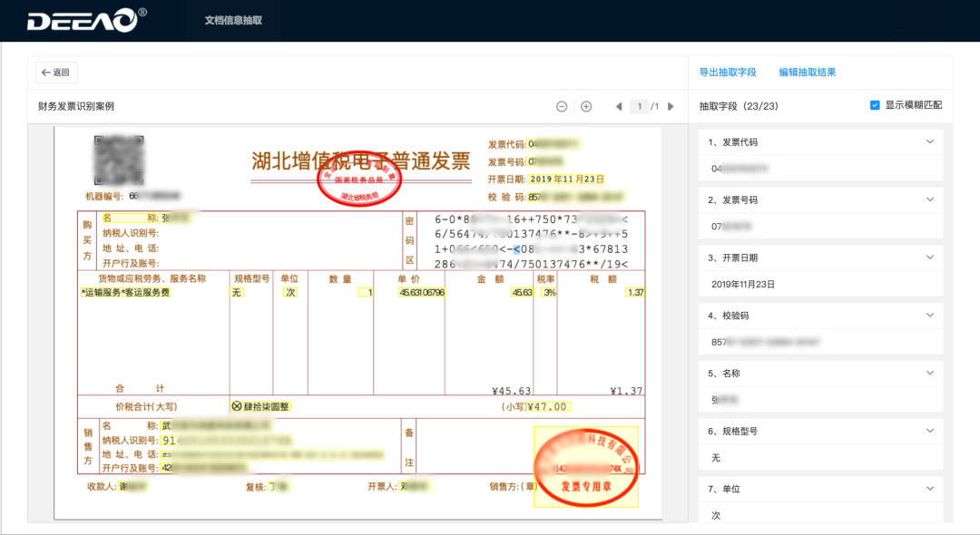The width and height of the screenshot is (980, 535).
Task: Go to next page with the right arrow
Action: pos(671,107)
